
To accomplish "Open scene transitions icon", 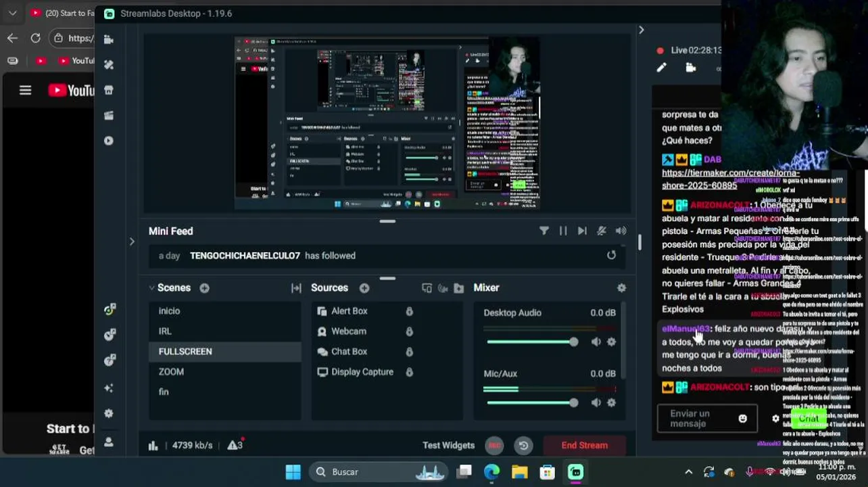I will (x=296, y=288).
